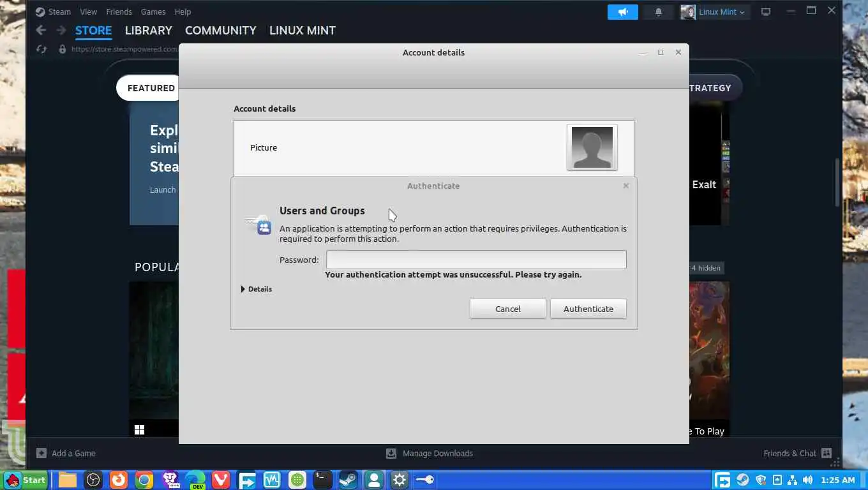The width and height of the screenshot is (868, 490).
Task: Click the Start menu button
Action: click(x=26, y=480)
